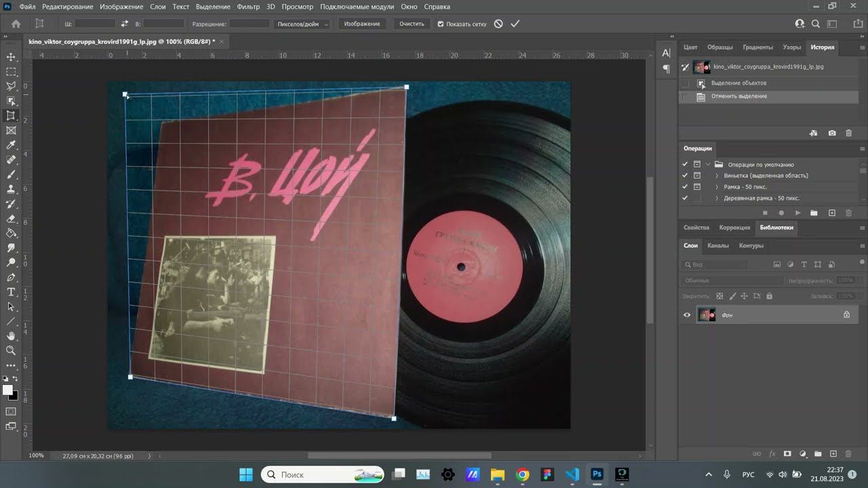The height and width of the screenshot is (488, 868).
Task: Uncheck the 'Показать сетку' checkbox
Action: [441, 24]
